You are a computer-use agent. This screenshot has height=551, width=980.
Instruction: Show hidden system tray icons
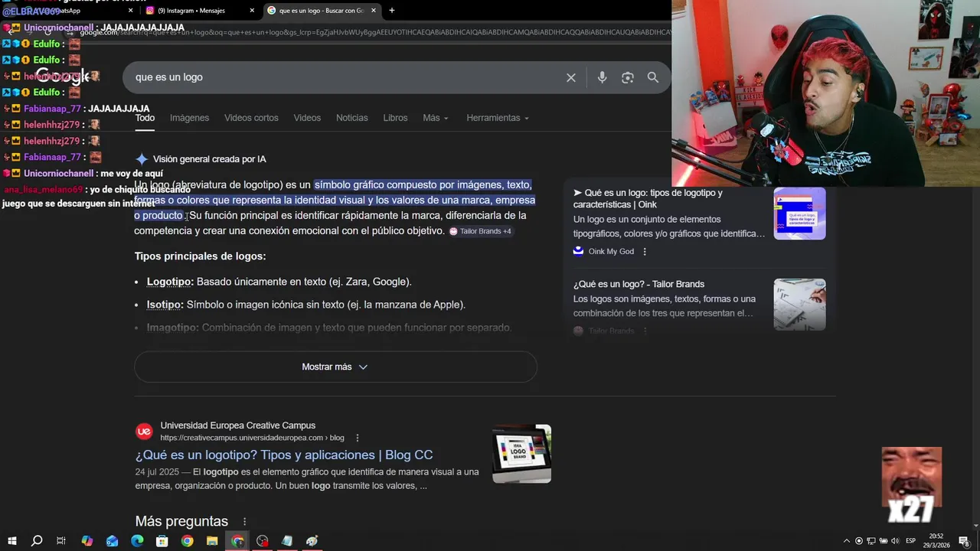(846, 541)
